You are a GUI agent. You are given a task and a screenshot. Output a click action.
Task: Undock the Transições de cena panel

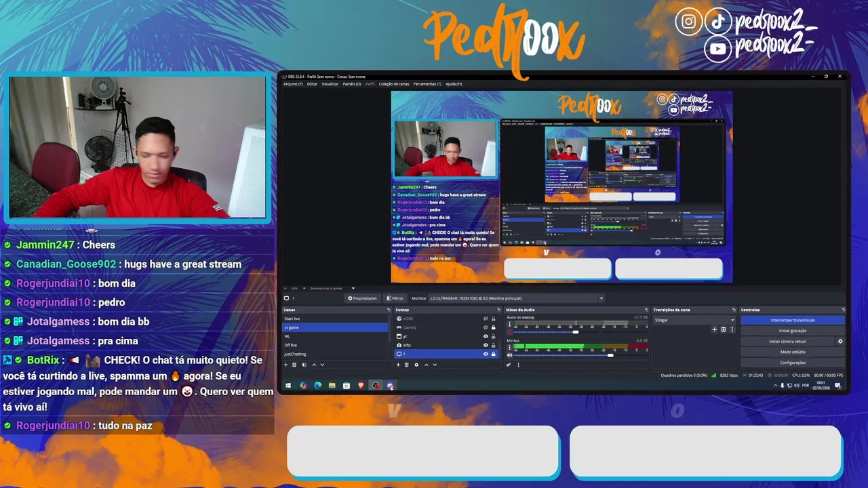(x=734, y=310)
